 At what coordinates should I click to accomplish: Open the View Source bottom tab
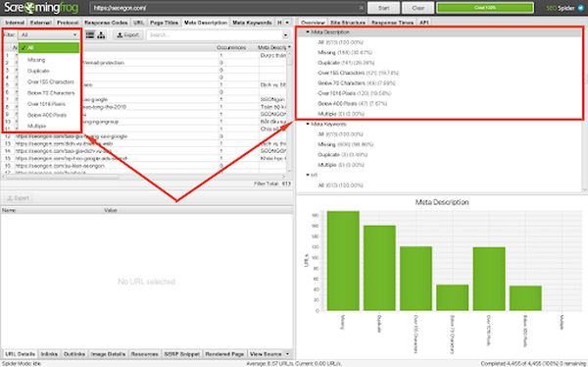tap(266, 354)
